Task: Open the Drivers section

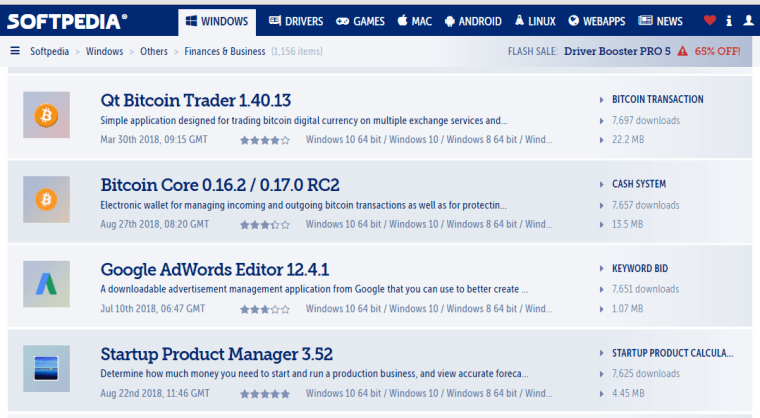Action: pyautogui.click(x=296, y=21)
